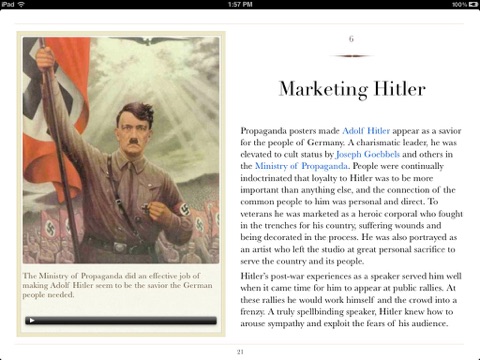Tap the Marketing Hitler chapter title
The height and width of the screenshot is (360, 480).
click(x=352, y=89)
